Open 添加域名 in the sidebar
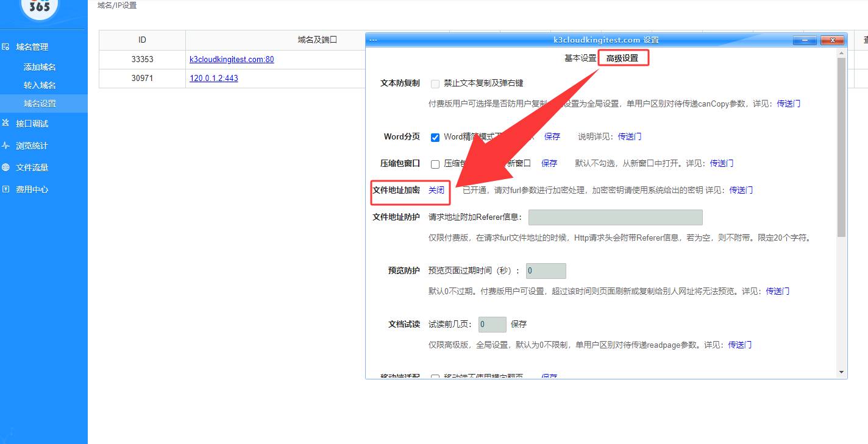This screenshot has height=444, width=868. click(x=40, y=67)
